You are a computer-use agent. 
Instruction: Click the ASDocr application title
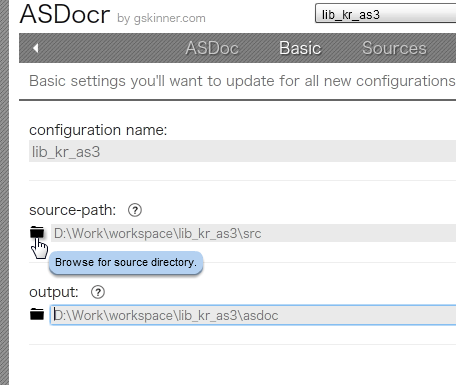click(65, 14)
